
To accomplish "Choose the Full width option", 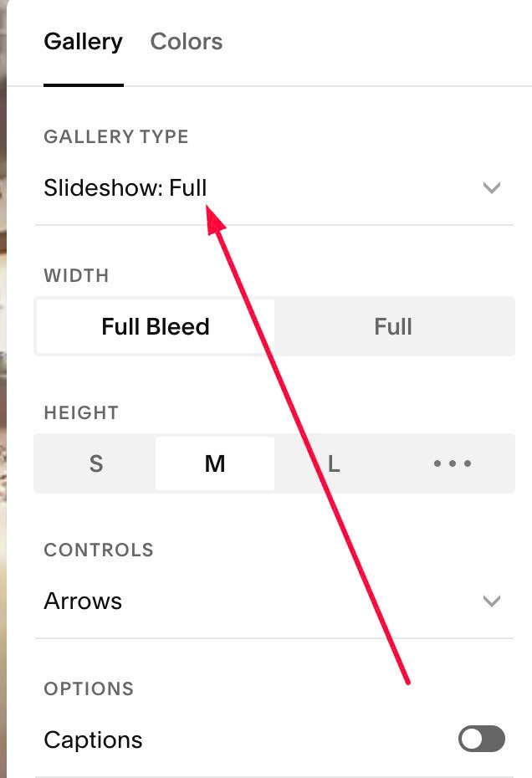I will pyautogui.click(x=393, y=326).
